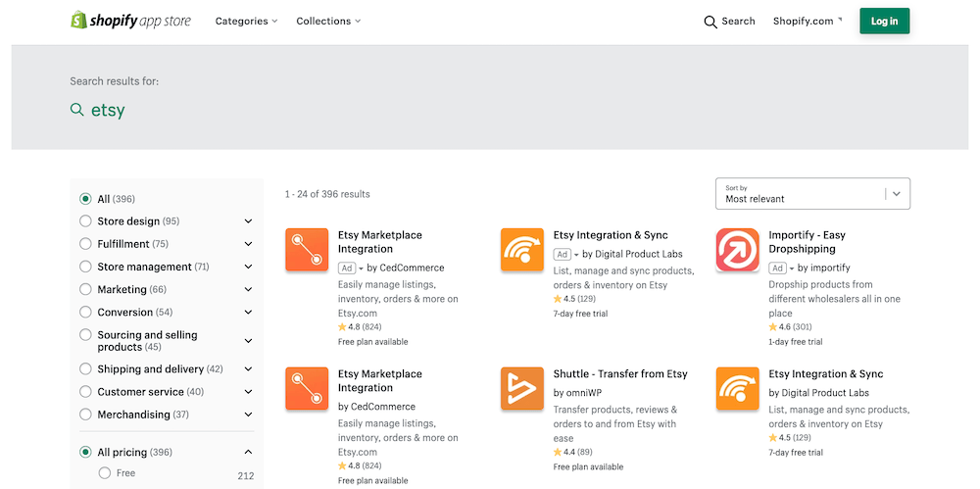Click Ad badge under CedCommerce listing
980x489 pixels.
pos(347,268)
